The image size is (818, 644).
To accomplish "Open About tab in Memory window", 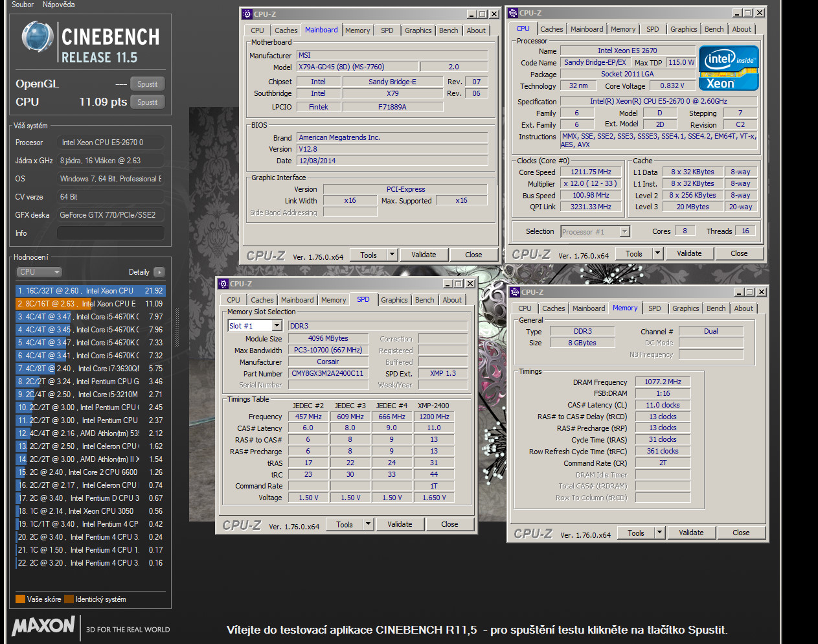I will [744, 308].
